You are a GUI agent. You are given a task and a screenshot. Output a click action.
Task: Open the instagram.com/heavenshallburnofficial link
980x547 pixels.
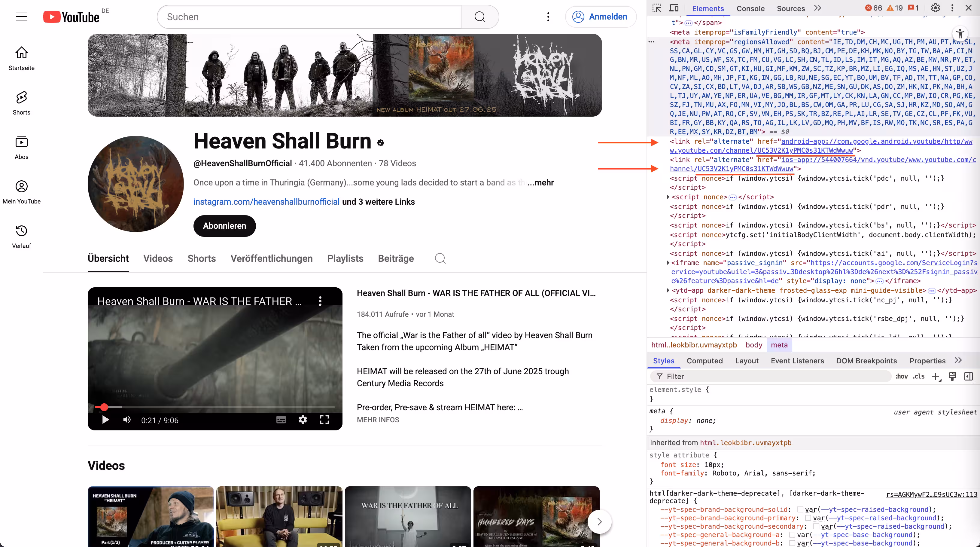point(266,202)
